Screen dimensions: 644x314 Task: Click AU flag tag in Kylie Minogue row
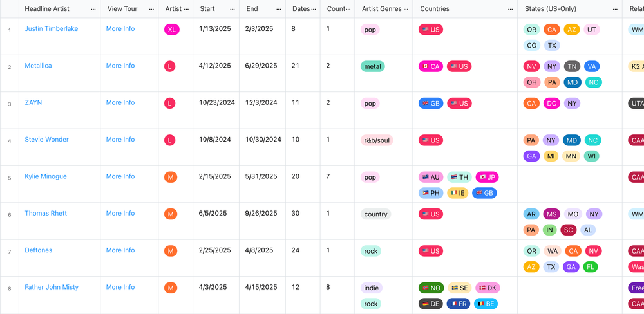coord(431,178)
